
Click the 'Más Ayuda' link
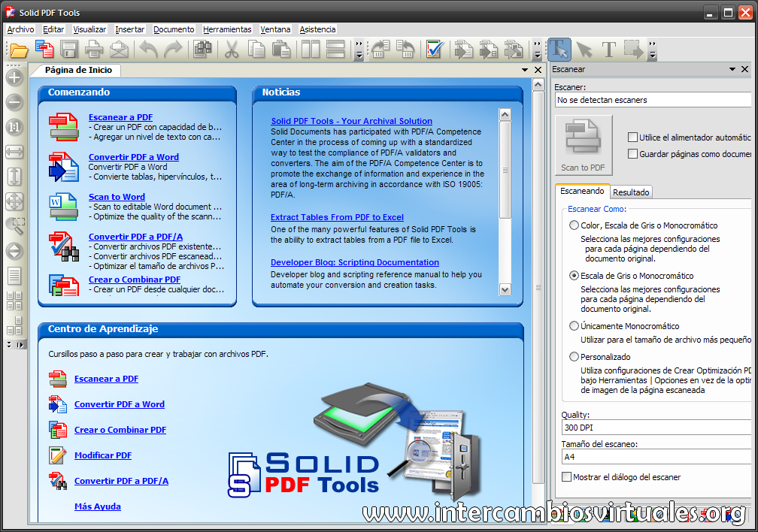[x=98, y=506]
